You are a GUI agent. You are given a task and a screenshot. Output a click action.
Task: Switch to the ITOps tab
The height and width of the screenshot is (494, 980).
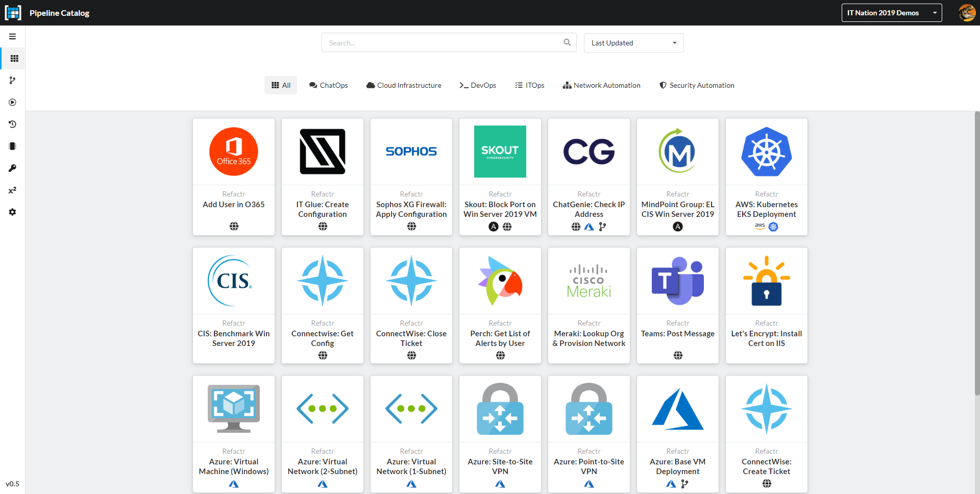point(530,85)
